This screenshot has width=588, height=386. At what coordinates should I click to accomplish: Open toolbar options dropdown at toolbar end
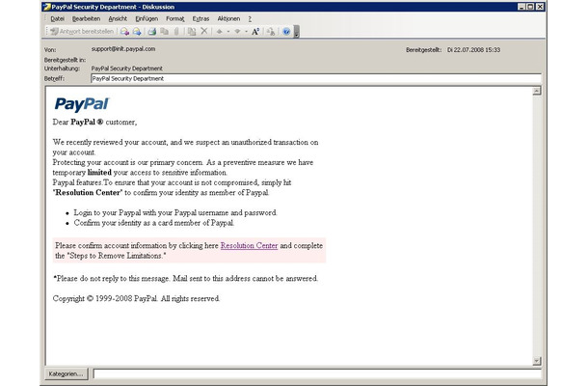(296, 32)
